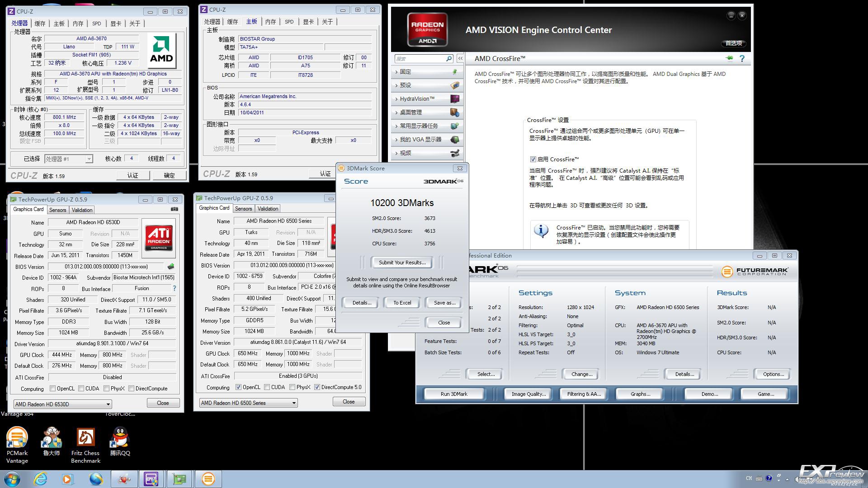Click Submit Your Results button

402,263
